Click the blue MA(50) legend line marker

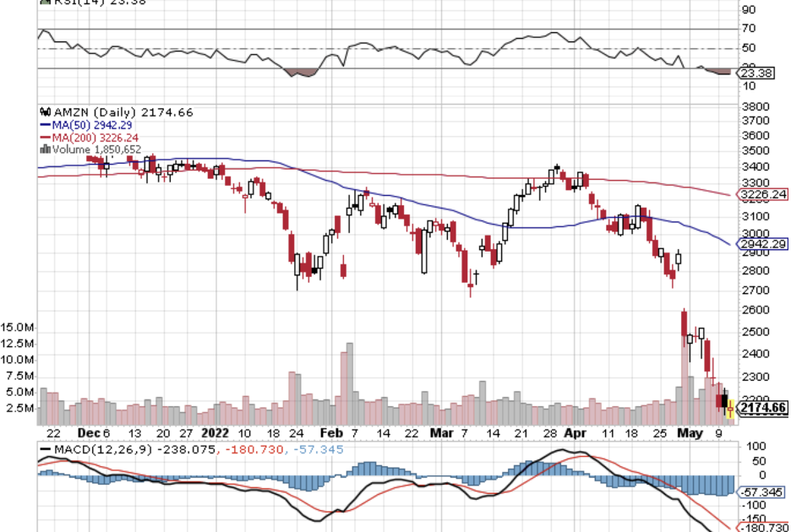(44, 125)
